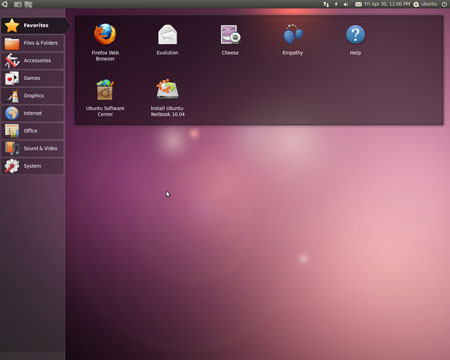The image size is (450, 360).
Task: Open the network indicator in top panel
Action: click(x=326, y=4)
